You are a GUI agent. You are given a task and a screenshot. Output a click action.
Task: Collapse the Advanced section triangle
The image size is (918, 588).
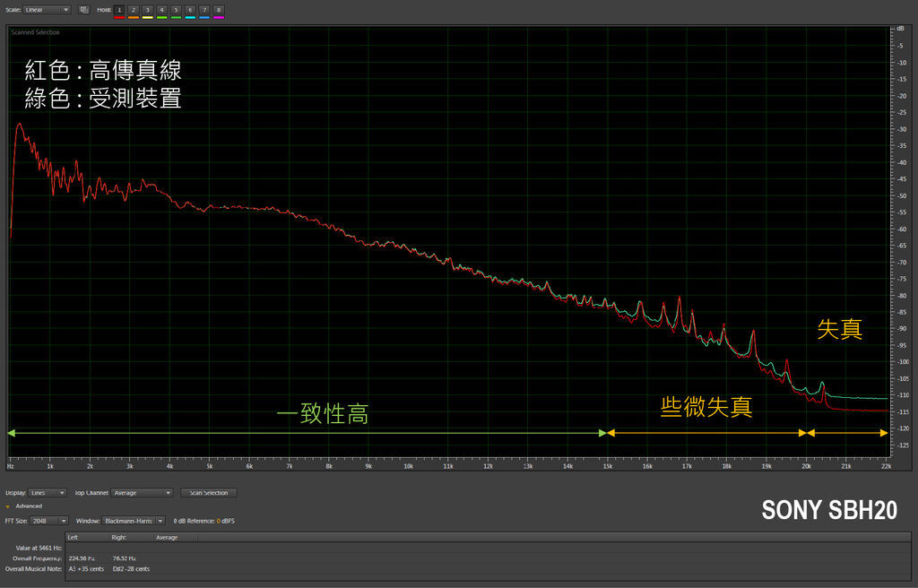[x=8, y=506]
